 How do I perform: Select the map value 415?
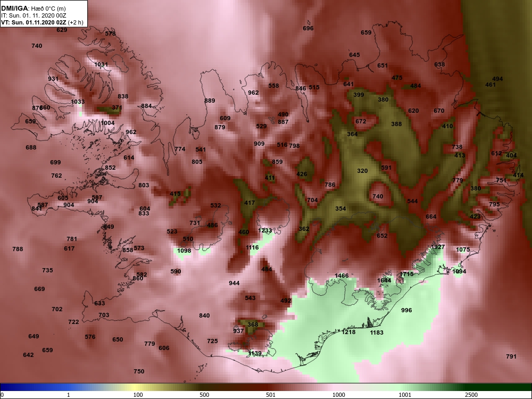(x=175, y=194)
